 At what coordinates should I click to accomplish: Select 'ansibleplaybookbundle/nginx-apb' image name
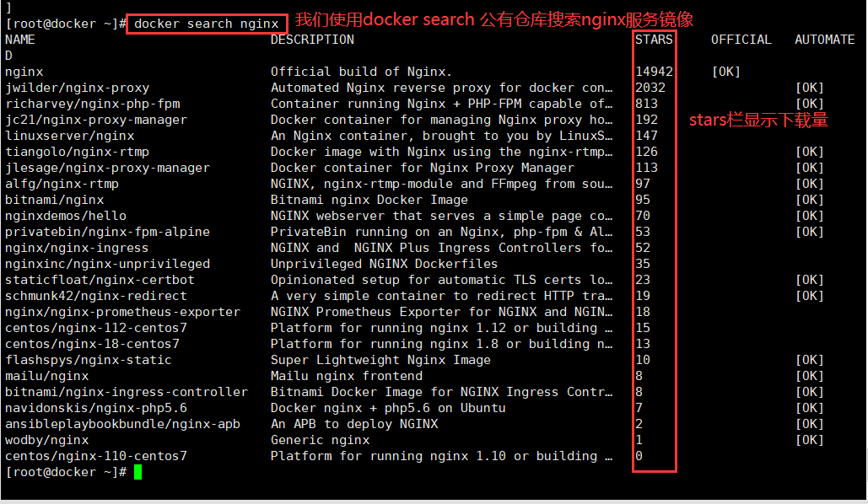(123, 425)
